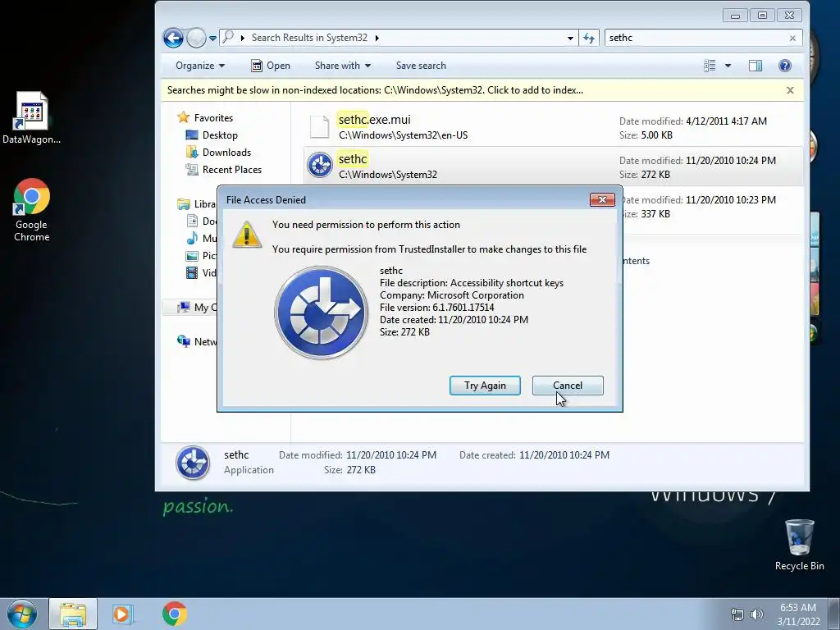Click the yellow index info bar message

click(x=375, y=90)
